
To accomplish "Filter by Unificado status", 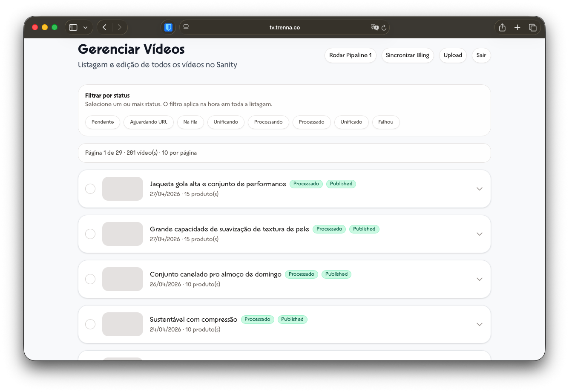I will [x=351, y=122].
